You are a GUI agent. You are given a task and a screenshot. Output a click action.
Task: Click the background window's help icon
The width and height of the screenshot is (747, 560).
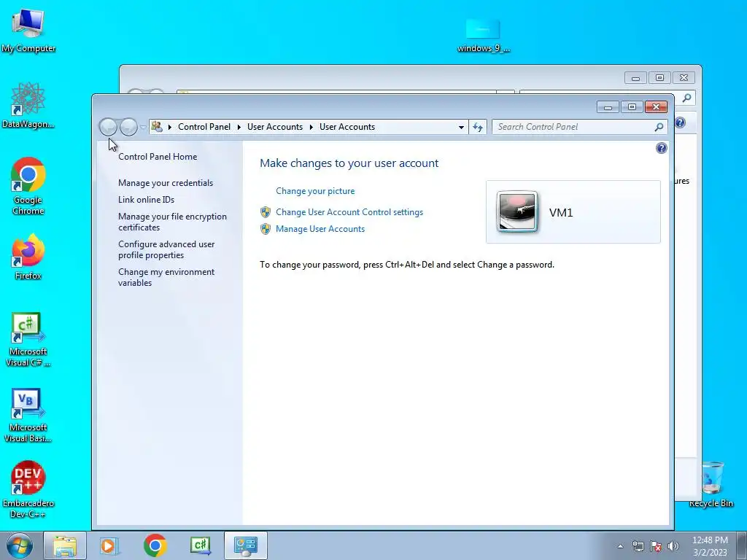(x=680, y=122)
